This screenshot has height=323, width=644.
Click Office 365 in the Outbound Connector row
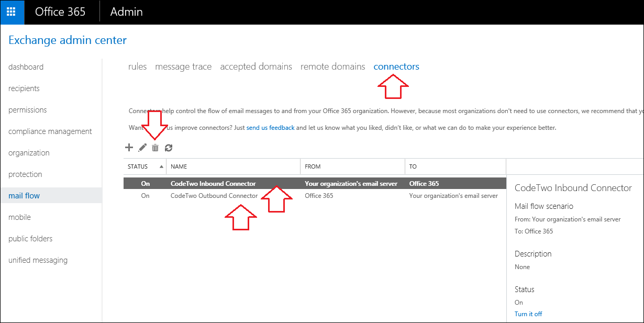pyautogui.click(x=319, y=196)
